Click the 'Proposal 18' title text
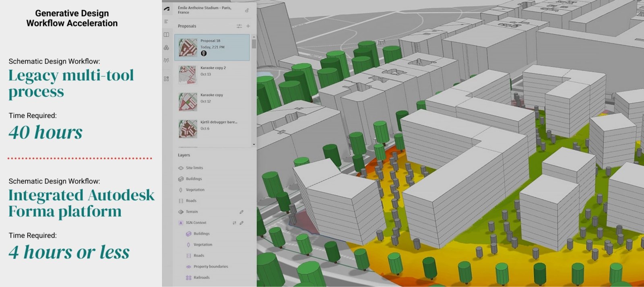The height and width of the screenshot is (287, 644). [211, 41]
